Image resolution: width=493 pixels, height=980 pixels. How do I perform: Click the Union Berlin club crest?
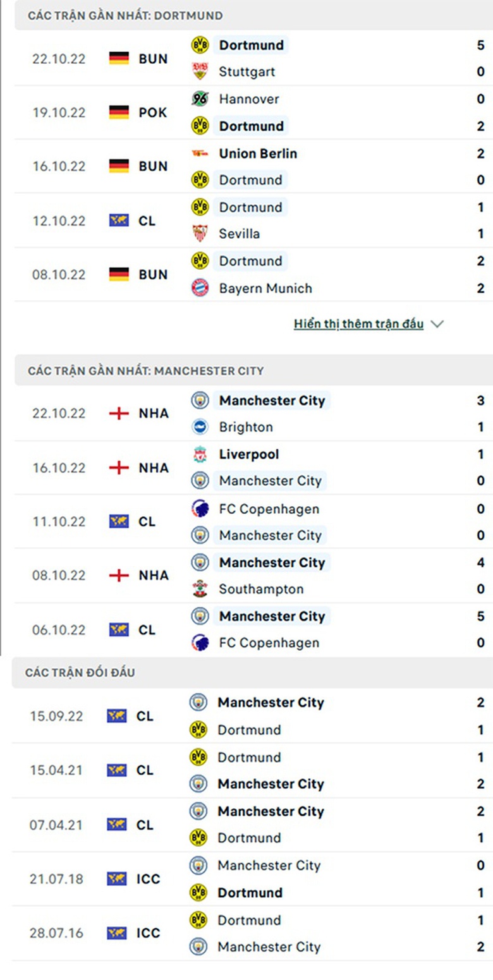pyautogui.click(x=200, y=154)
